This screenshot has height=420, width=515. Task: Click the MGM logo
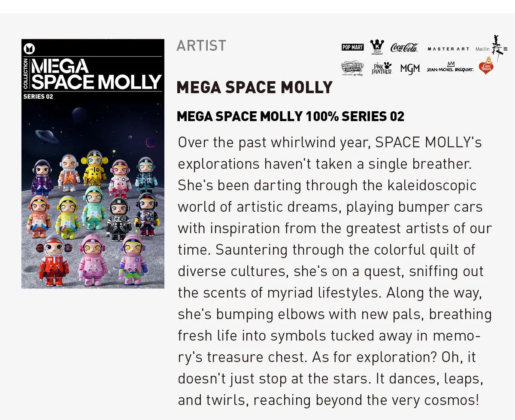click(x=410, y=69)
